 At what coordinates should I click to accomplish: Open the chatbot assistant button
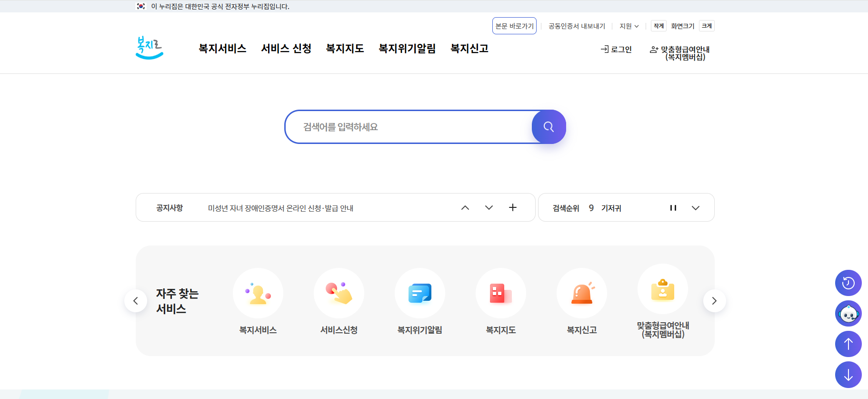[x=848, y=314]
